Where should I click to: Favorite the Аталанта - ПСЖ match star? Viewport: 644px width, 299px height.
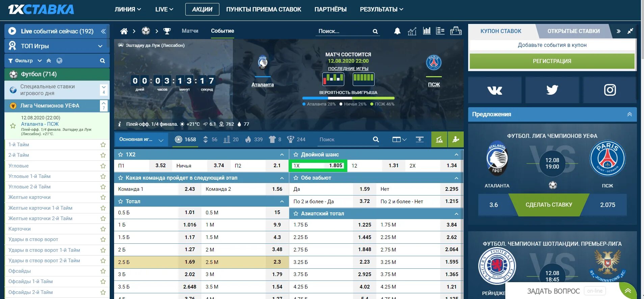13,126
